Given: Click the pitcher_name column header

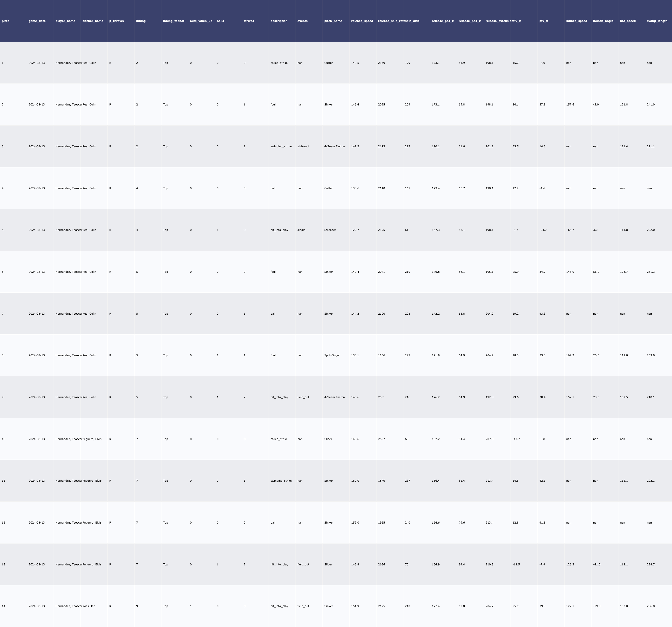Looking at the screenshot, I should 93,21.
